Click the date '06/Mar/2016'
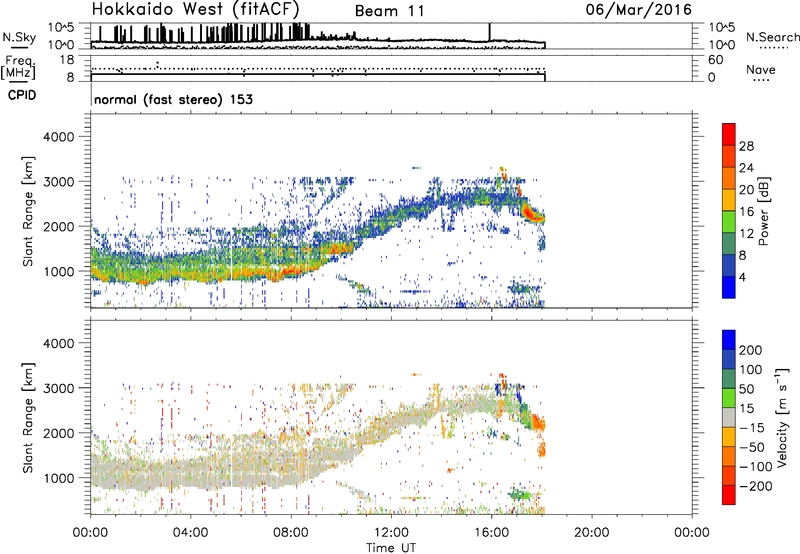The width and height of the screenshot is (800, 554). pyautogui.click(x=639, y=9)
